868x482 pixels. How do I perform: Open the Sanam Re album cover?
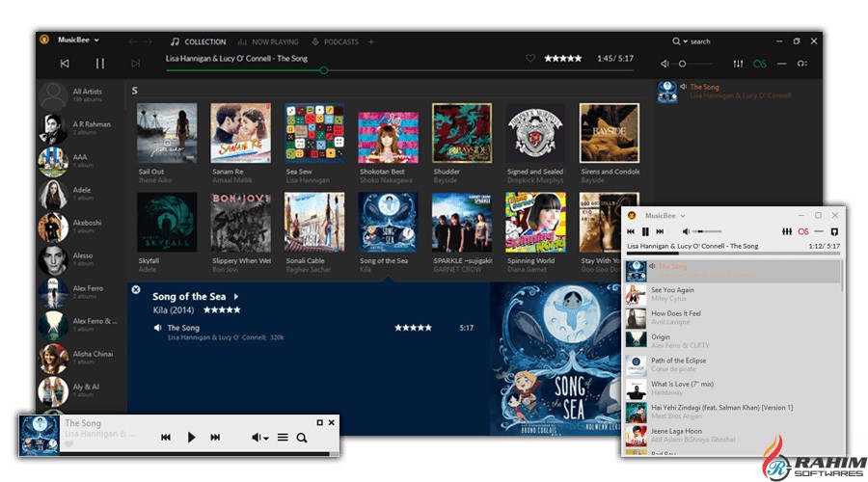click(240, 133)
